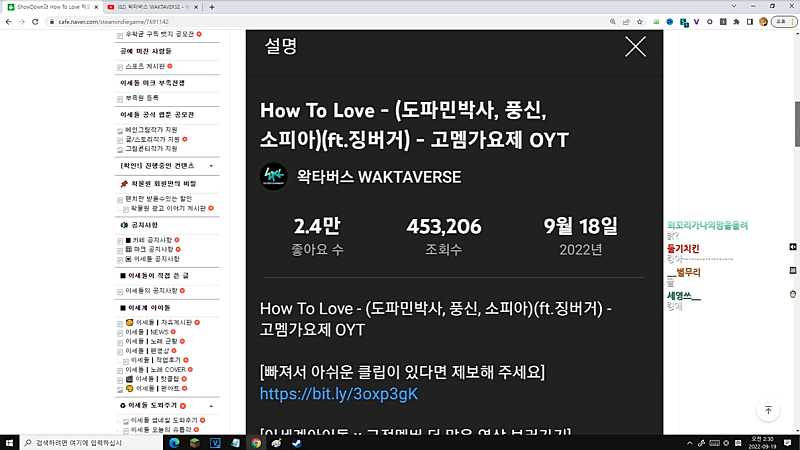The width and height of the screenshot is (800, 450).
Task: Expand the 진행중인 컨텐츠 menu section
Action: tap(211, 166)
